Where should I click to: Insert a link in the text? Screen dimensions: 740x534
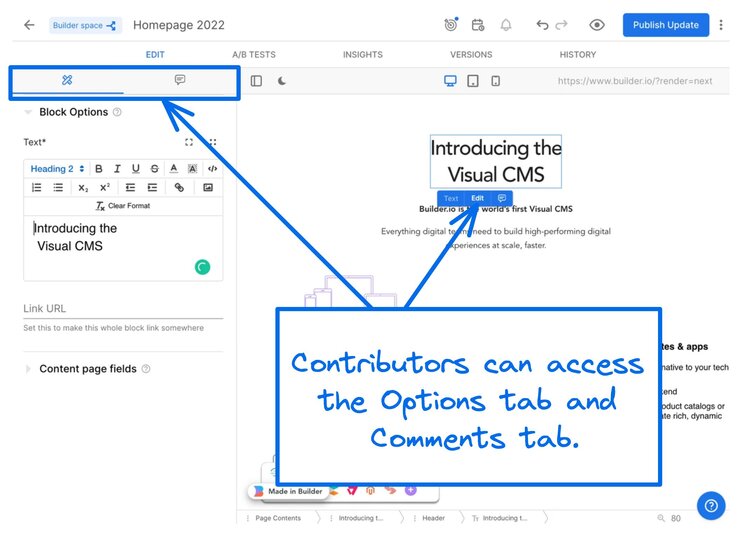click(179, 188)
